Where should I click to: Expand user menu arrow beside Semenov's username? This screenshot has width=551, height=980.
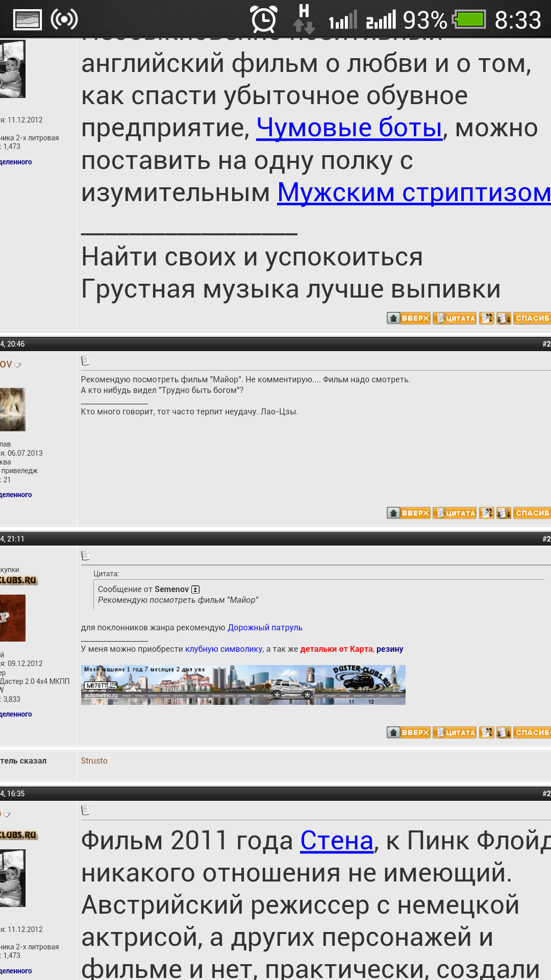point(18,365)
